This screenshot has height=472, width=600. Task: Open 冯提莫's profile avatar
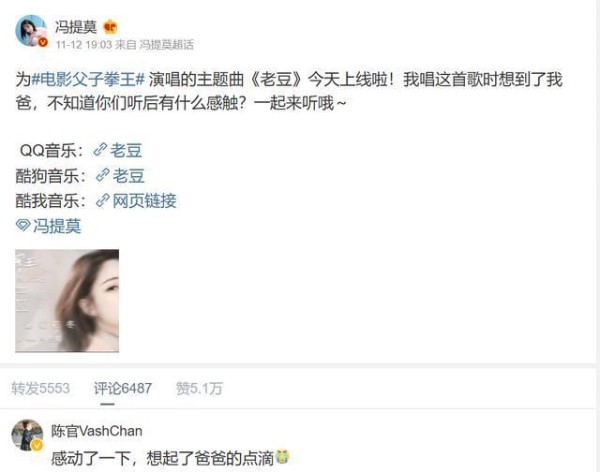tap(31, 31)
